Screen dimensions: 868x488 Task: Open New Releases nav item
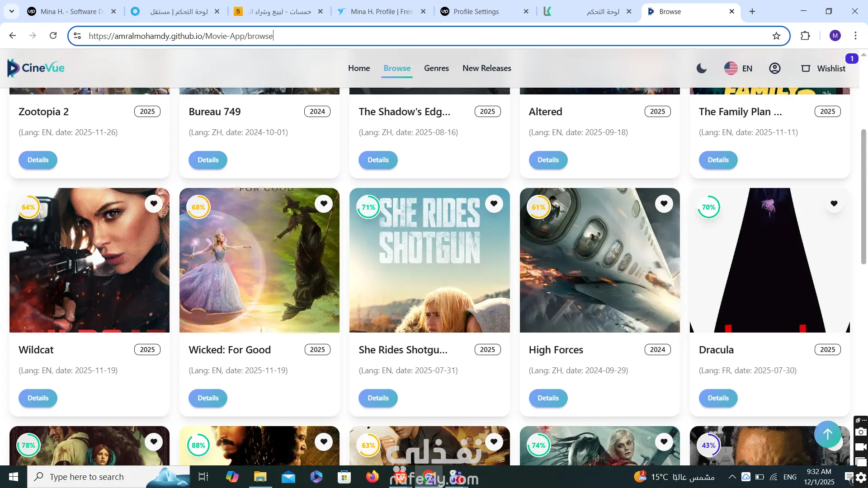click(486, 68)
